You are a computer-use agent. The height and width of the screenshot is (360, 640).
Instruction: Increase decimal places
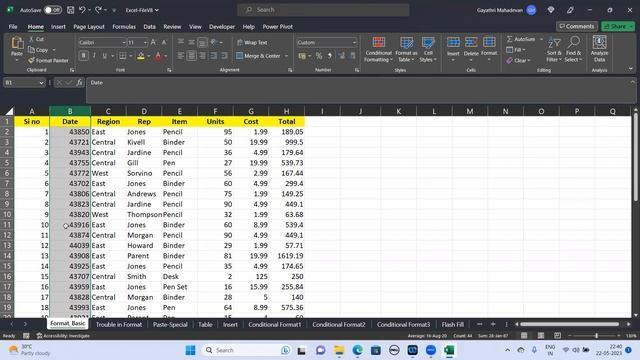coord(342,56)
